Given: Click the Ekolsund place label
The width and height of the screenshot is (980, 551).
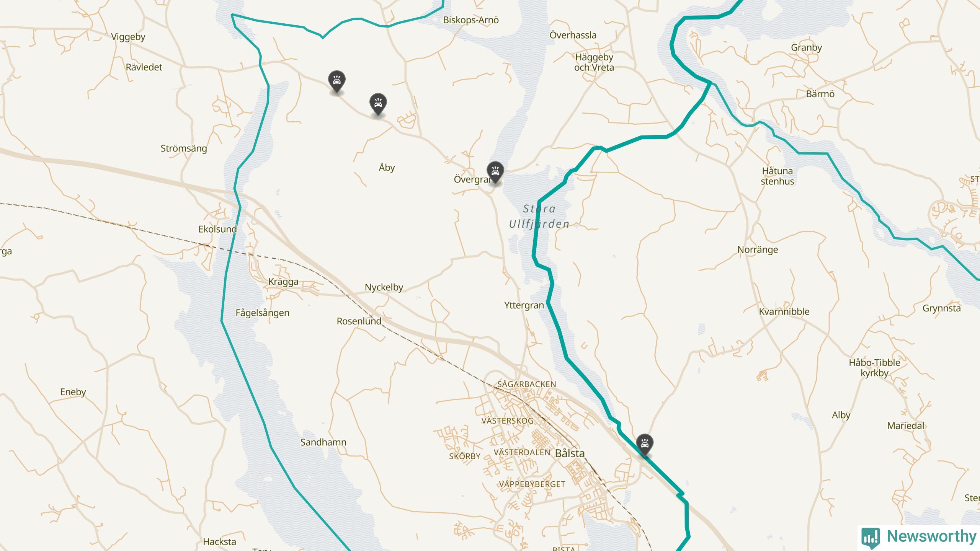Looking at the screenshot, I should [x=217, y=229].
